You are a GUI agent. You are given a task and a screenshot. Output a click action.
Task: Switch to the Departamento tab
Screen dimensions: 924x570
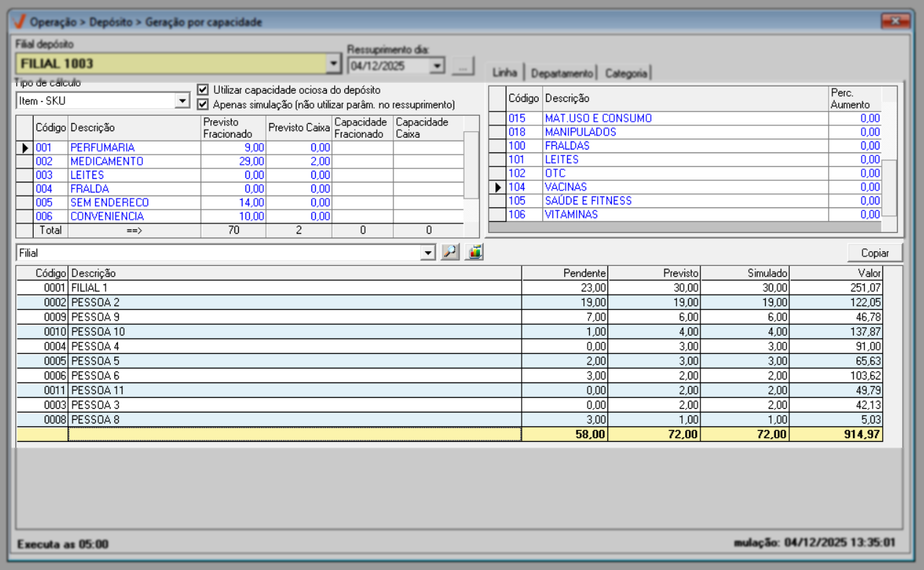[x=561, y=73]
